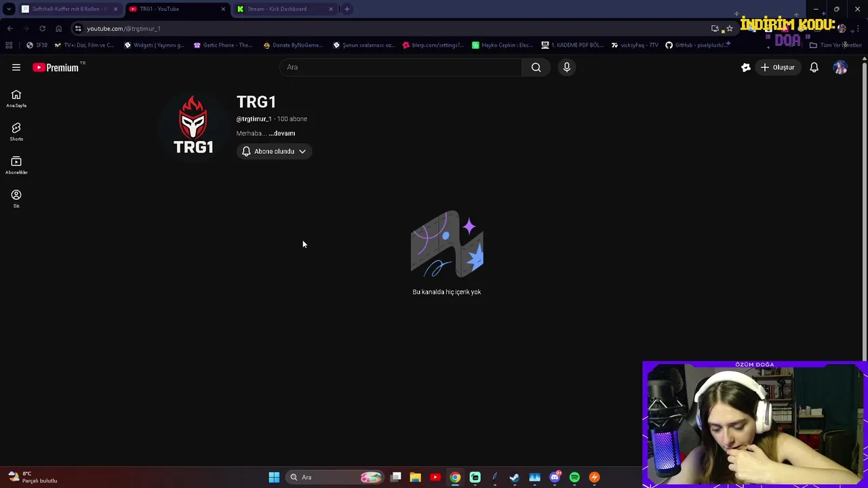Viewport: 868px width, 488px height.
Task: Open Abonelikler in the sidebar
Action: (x=16, y=165)
